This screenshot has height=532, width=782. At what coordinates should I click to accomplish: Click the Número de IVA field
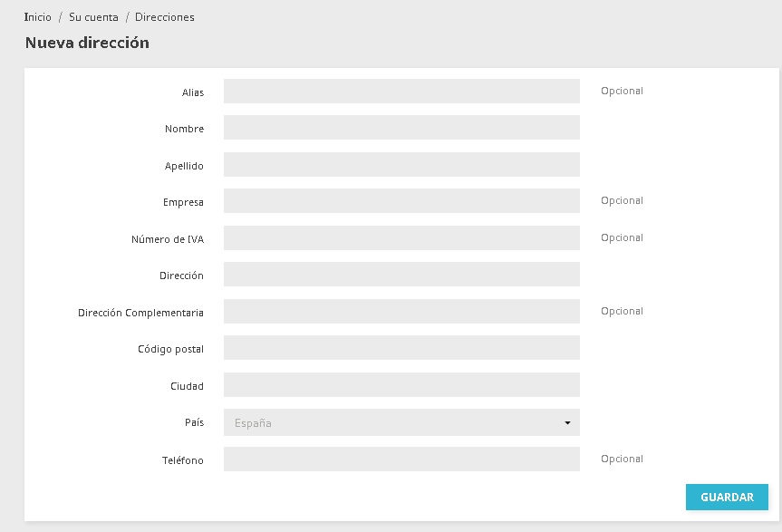click(401, 238)
